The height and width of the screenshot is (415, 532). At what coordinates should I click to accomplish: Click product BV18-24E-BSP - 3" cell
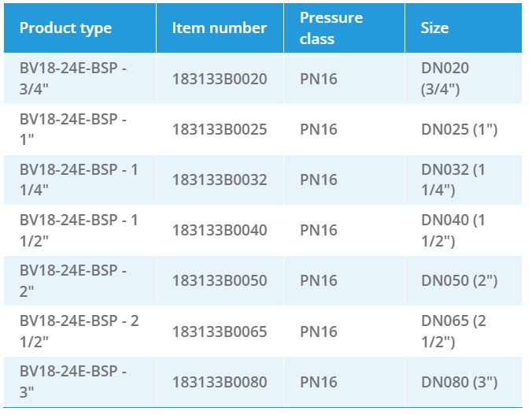[73, 382]
